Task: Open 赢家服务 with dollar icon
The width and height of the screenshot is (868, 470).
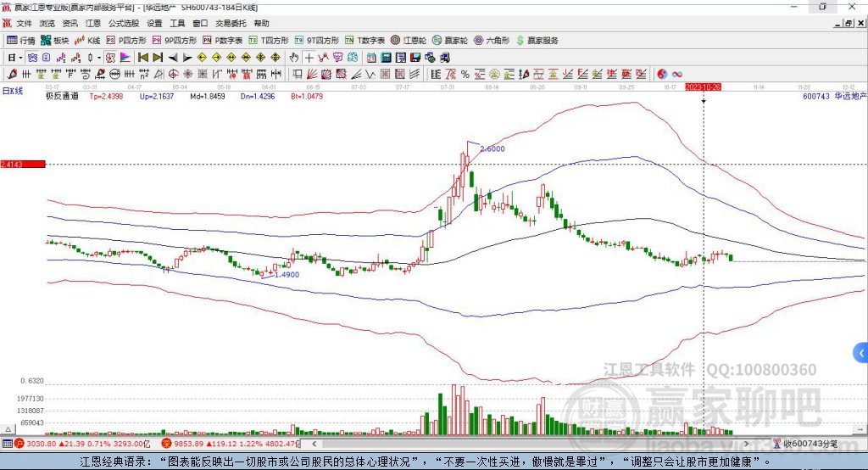Action: pos(537,41)
